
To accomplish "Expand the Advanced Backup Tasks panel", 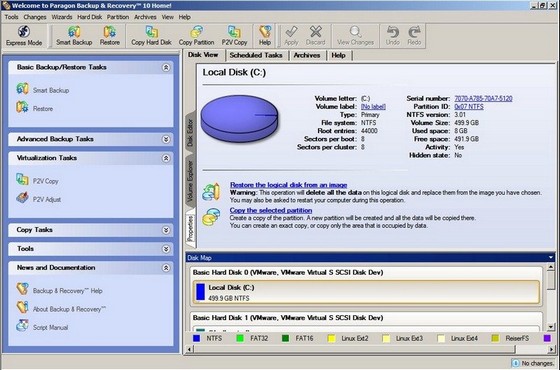I will [166, 139].
